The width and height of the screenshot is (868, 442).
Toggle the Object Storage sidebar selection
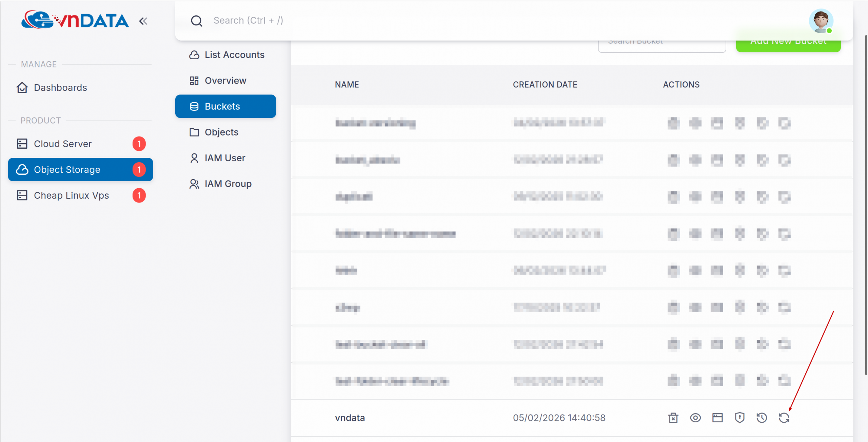coord(67,169)
